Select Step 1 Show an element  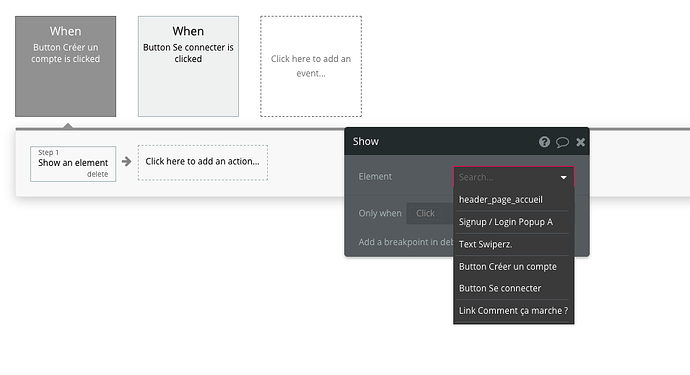click(x=73, y=164)
